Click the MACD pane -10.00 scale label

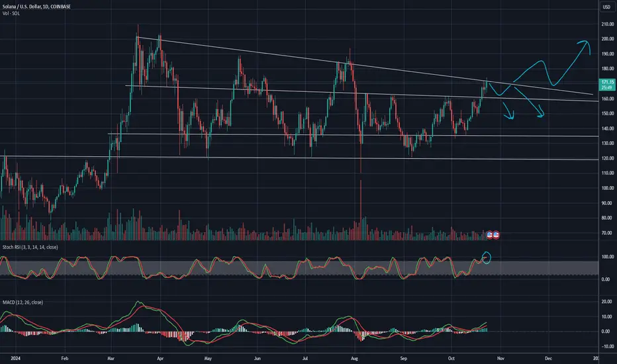607,346
